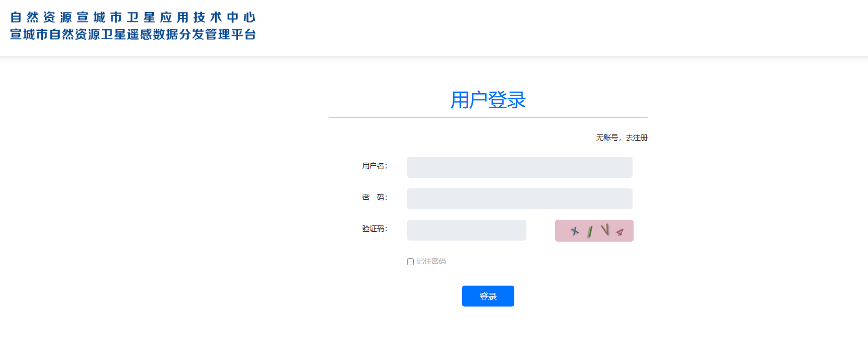
Task: Click the 记住密码 label text
Action: pyautogui.click(x=431, y=261)
